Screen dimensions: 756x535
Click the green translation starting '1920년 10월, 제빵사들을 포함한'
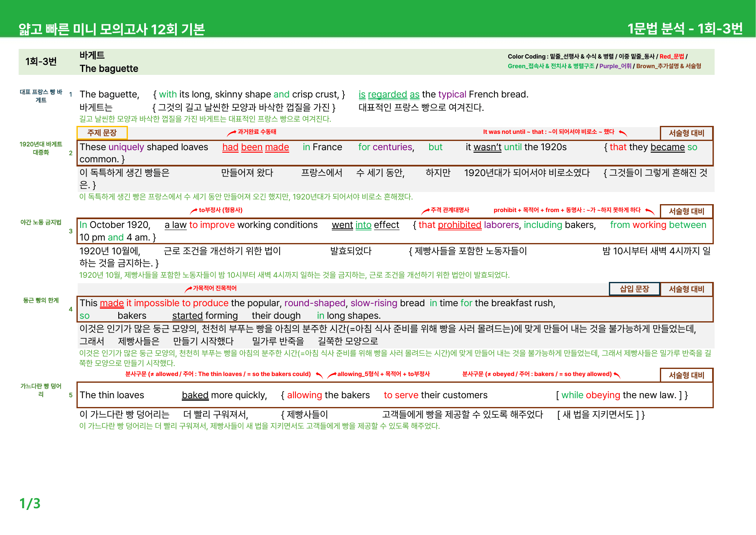coord(295,275)
